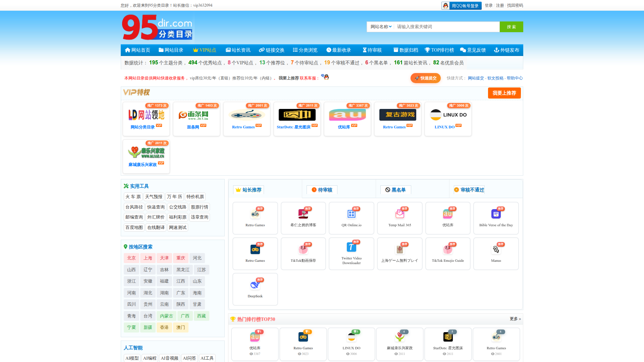Image resolution: width=644 pixels, height=362 pixels.
Task: Open the Retro Games gamepad icon in 站长推荐 first row
Action: pos(255,214)
